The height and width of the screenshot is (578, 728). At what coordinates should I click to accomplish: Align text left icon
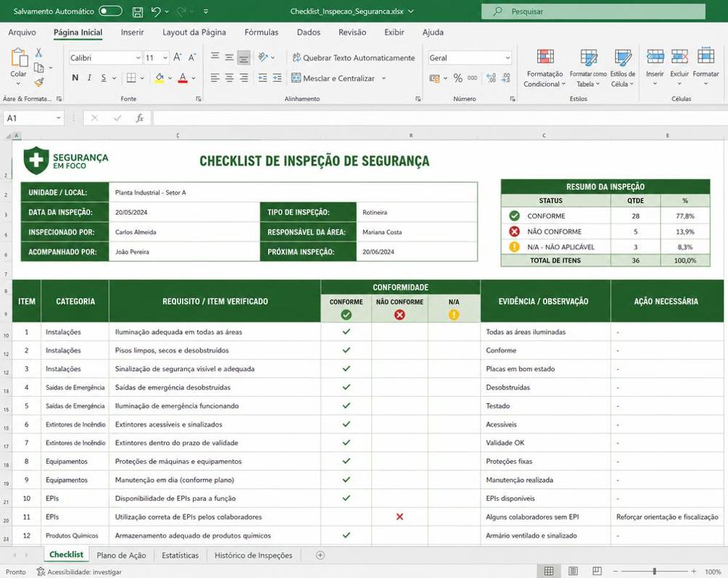pos(215,78)
